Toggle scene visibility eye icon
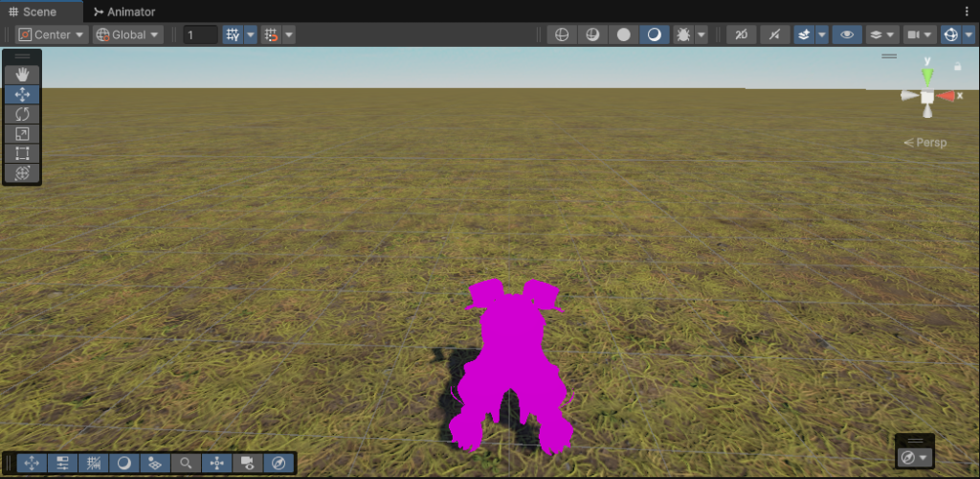The height and width of the screenshot is (479, 980). [846, 34]
